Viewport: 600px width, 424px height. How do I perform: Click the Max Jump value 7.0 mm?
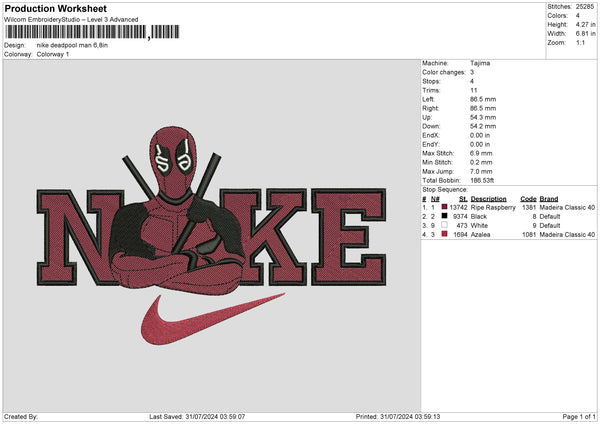(x=481, y=171)
